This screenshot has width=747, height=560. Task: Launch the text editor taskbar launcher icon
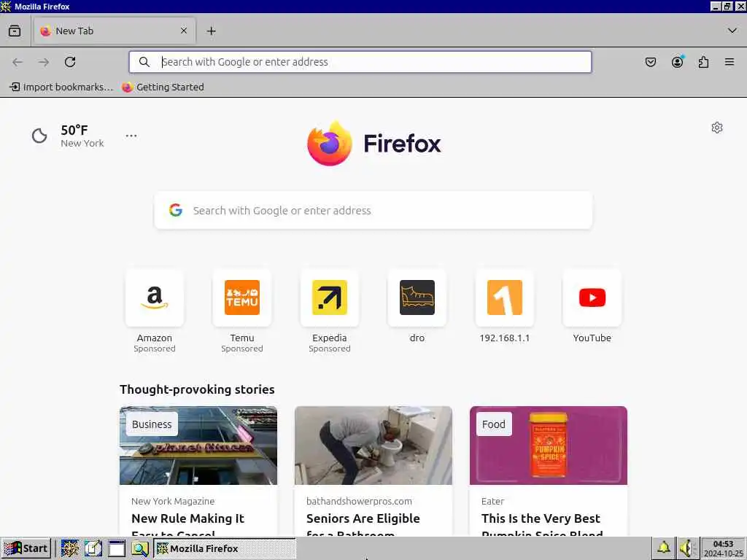[93, 548]
